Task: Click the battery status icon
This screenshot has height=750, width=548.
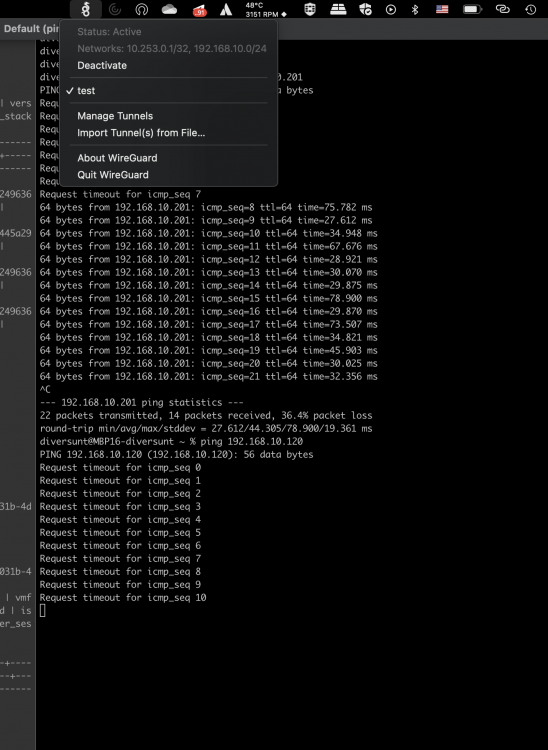Action: (x=472, y=9)
